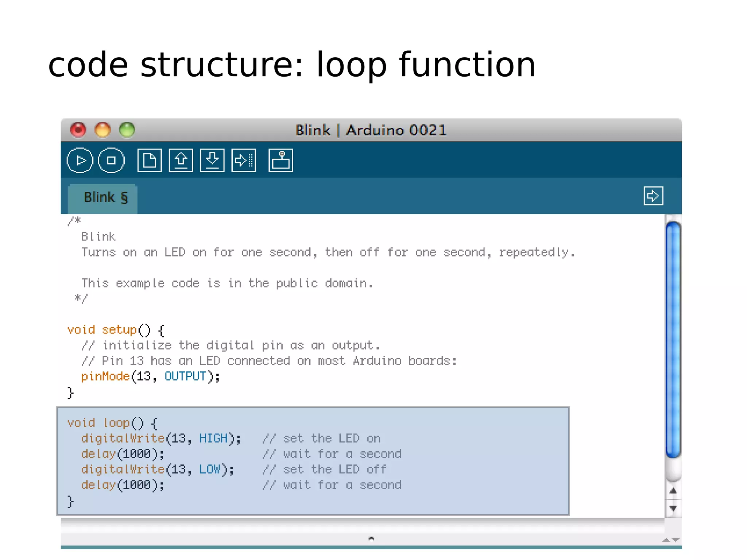The width and height of the screenshot is (747, 560).
Task: Click the Verify (play) toolbar button
Action: point(80,160)
